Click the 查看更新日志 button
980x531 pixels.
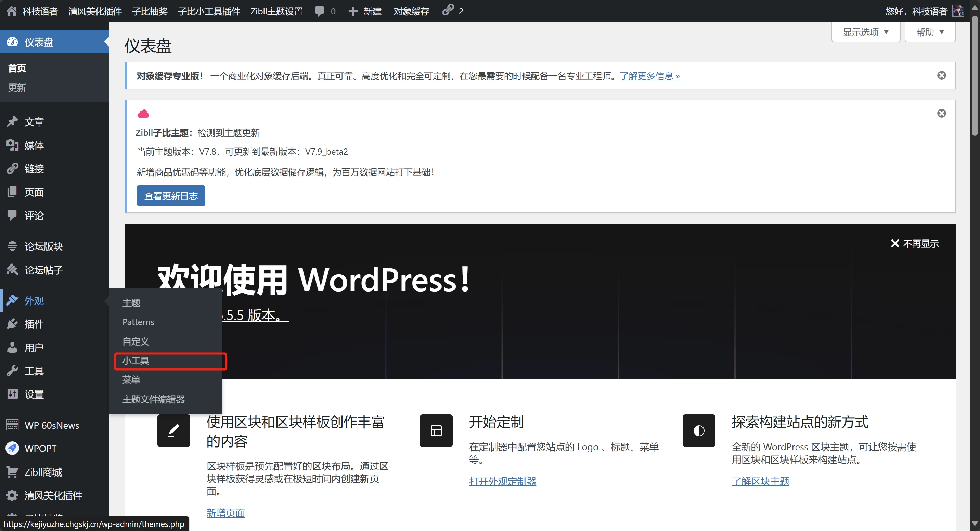[x=171, y=196]
